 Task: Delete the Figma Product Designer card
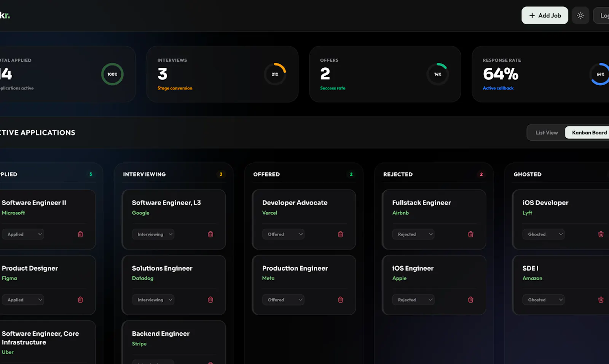(80, 300)
